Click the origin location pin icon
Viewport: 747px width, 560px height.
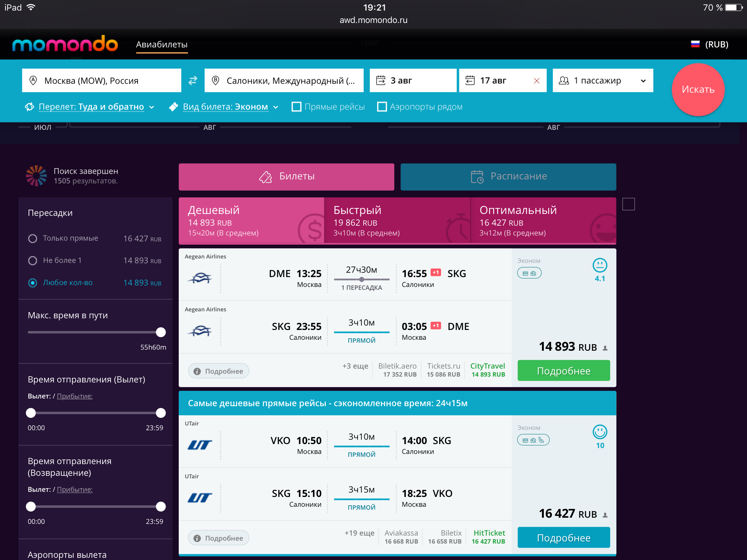click(33, 81)
